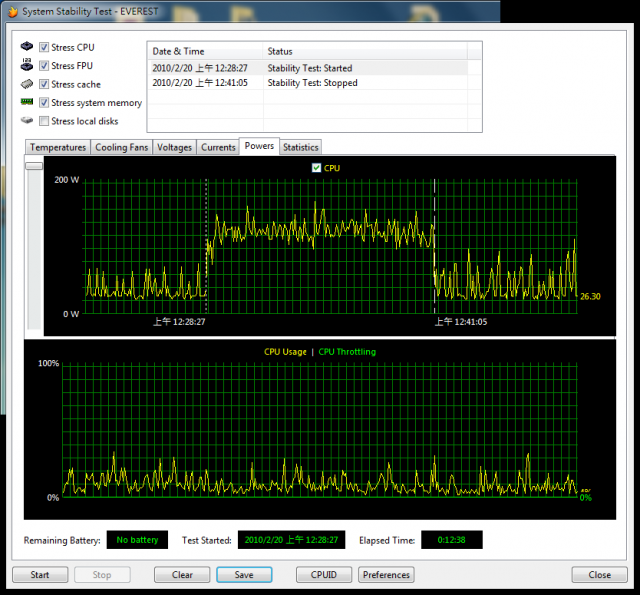This screenshot has width=640, height=595.
Task: Click the Test Started date value field
Action: coord(291,539)
